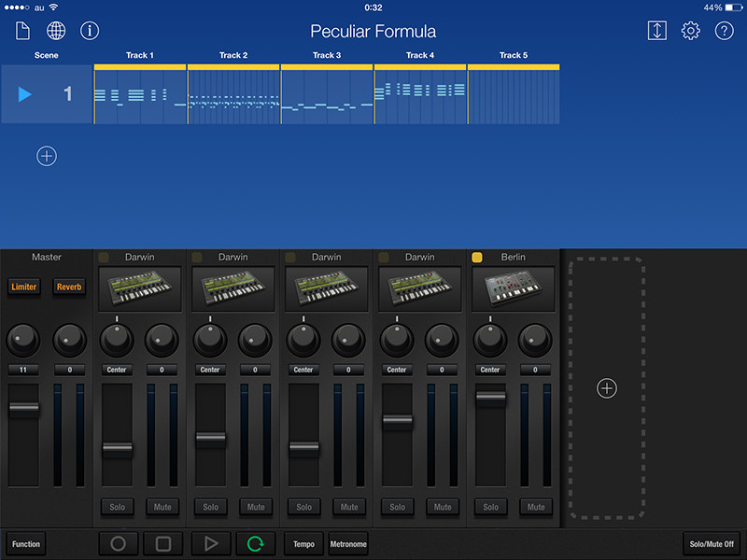This screenshot has width=747, height=560.
Task: Open Darwin synth thumbnail on Track 3
Action: pos(326,289)
